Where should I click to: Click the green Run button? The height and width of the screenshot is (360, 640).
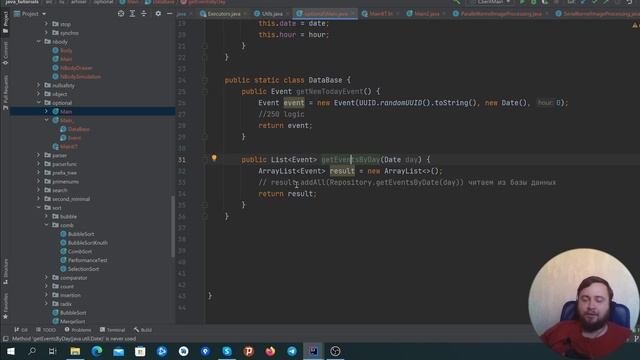pos(522,2)
